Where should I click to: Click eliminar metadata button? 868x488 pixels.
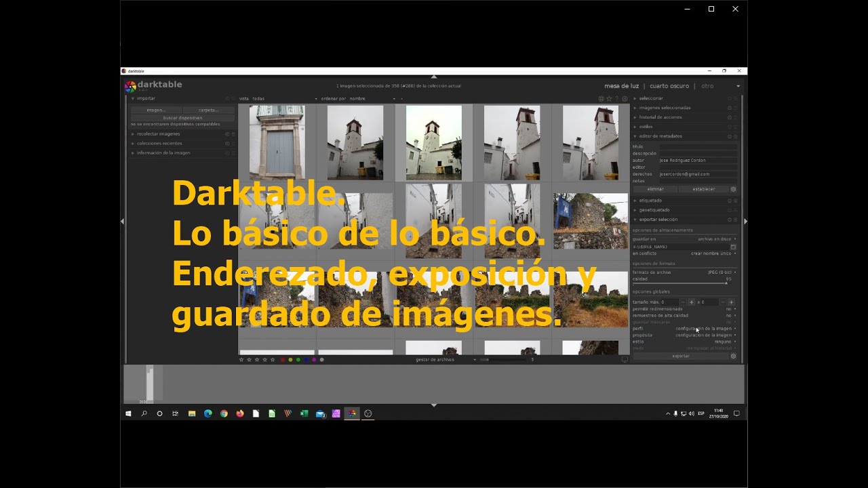pyautogui.click(x=655, y=189)
